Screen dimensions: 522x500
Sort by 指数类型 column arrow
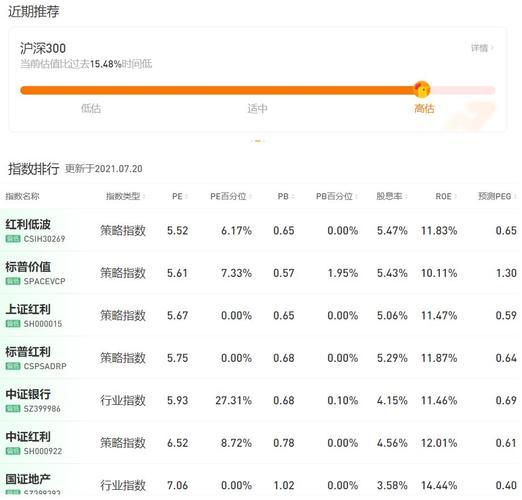pos(144,197)
